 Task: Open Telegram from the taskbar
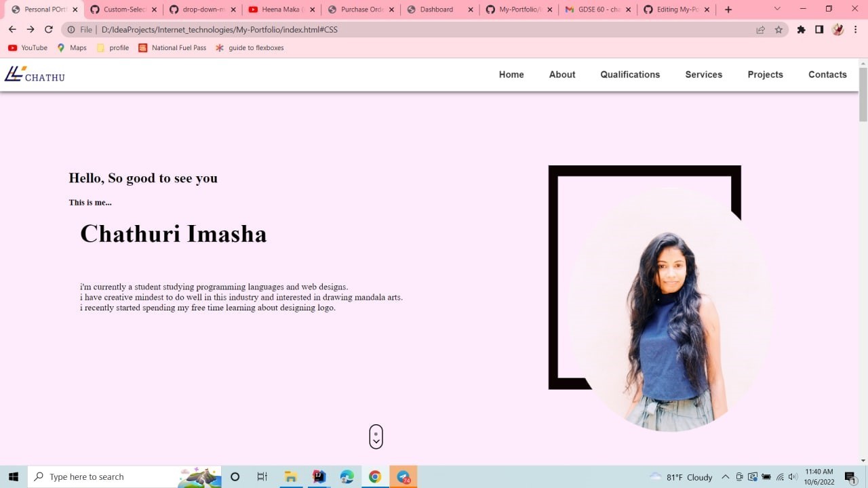[x=403, y=476]
